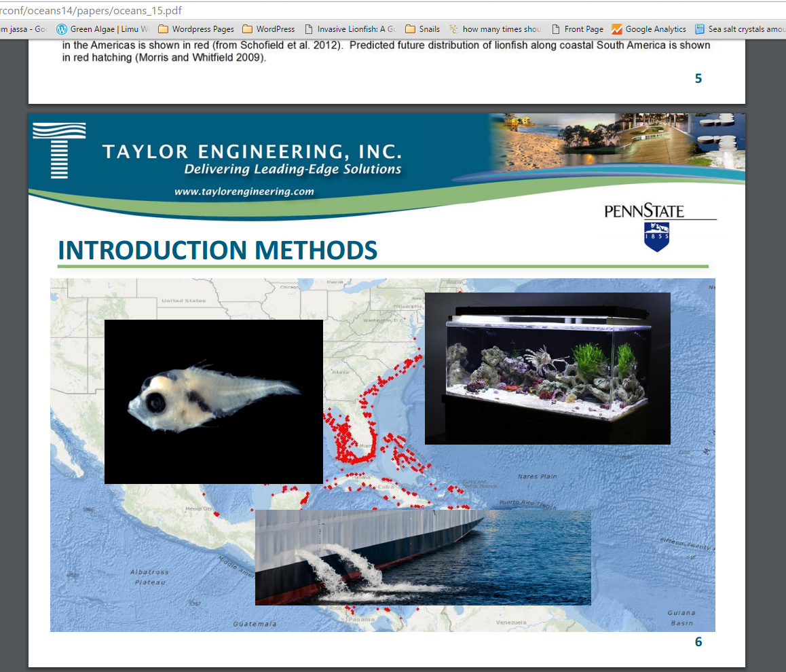Viewport: 786px width, 672px height.
Task: Click the 'Puerto Rico Trench' map label
Action: tap(528, 504)
